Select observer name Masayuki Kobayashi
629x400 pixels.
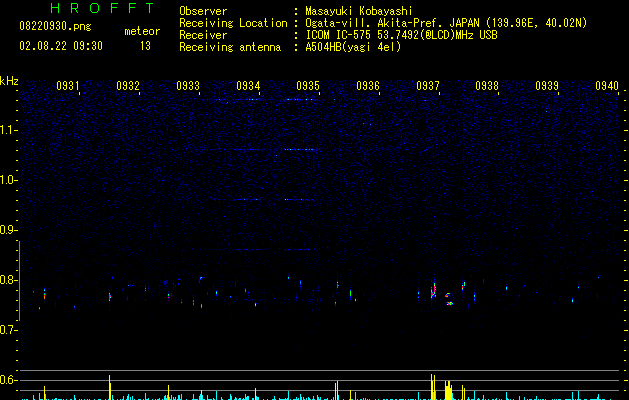[x=359, y=11]
